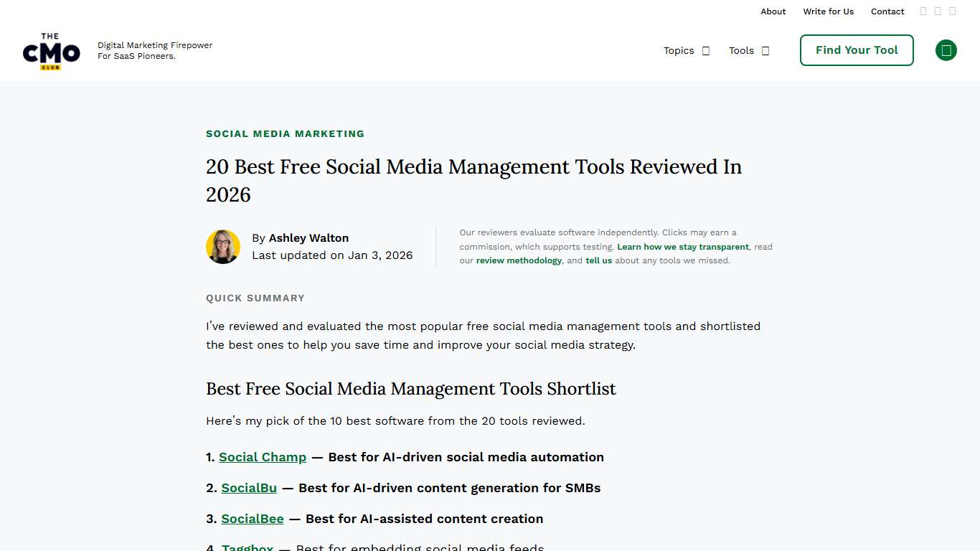
Task: Click the CMO Club logo
Action: click(x=51, y=51)
